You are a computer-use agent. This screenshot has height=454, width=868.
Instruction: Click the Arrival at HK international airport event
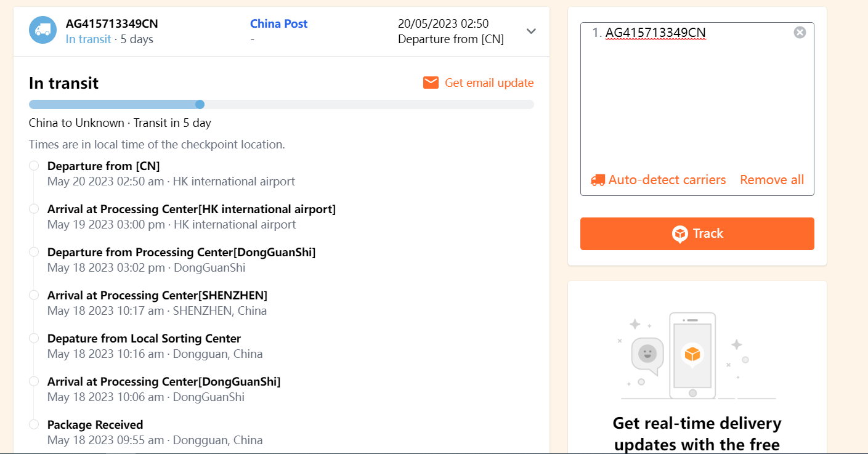pos(191,209)
